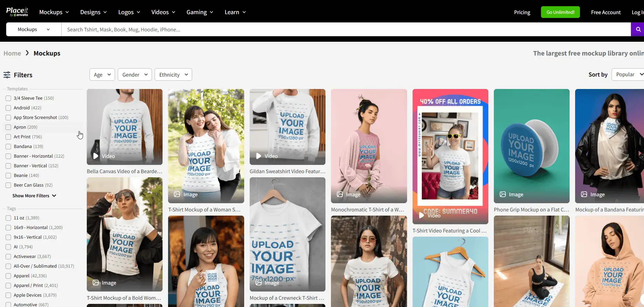Click into the mockup search field
Image resolution: width=644 pixels, height=307 pixels.
[344, 29]
